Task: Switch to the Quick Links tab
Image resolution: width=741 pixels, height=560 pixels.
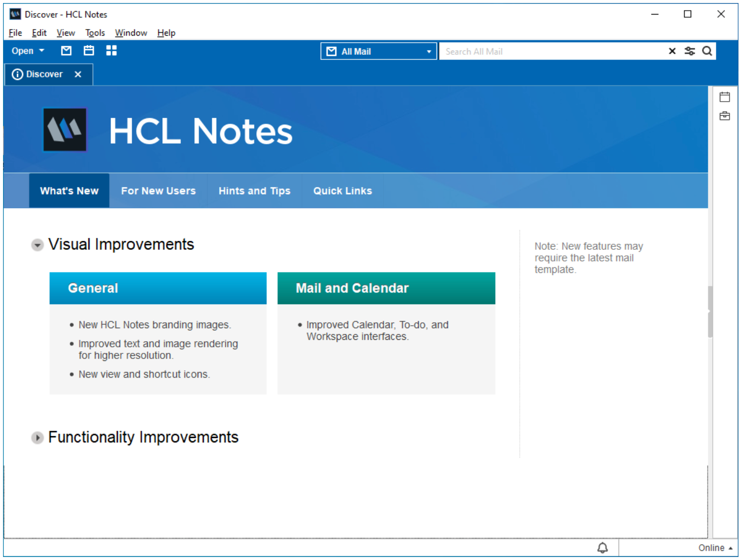Action: [x=343, y=191]
